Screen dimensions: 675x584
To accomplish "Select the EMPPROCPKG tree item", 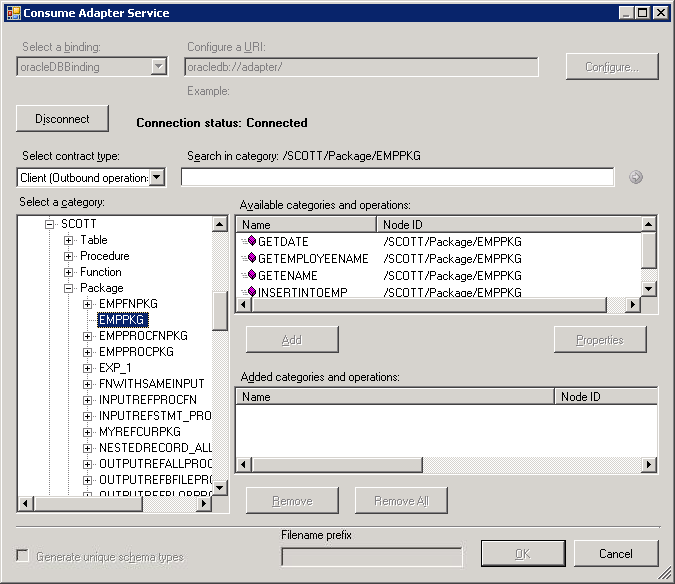I will [x=136, y=352].
